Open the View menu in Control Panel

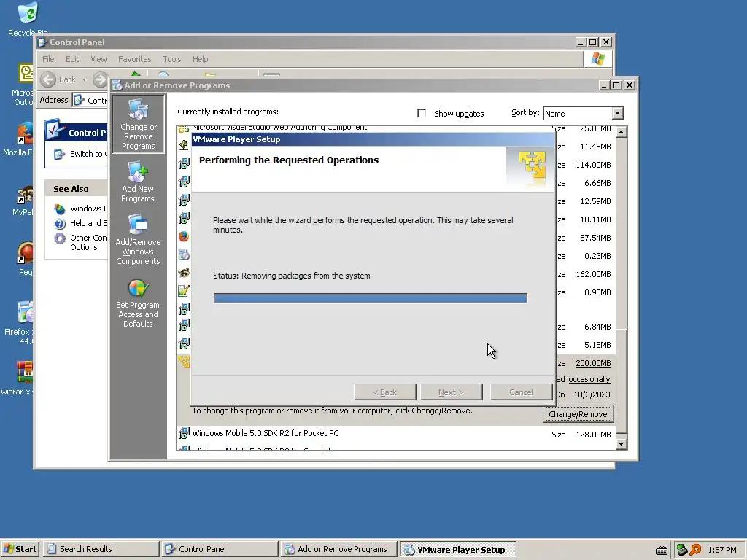pyautogui.click(x=98, y=59)
